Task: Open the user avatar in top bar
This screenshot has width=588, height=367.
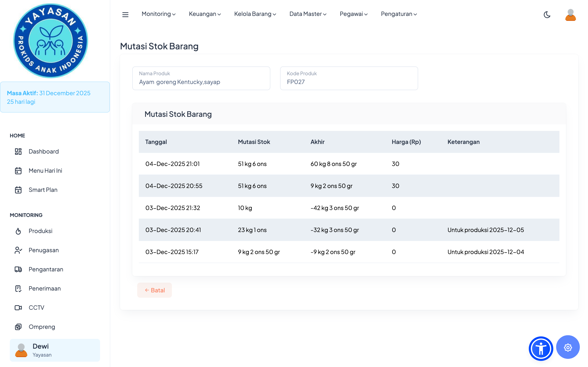Action: point(570,14)
